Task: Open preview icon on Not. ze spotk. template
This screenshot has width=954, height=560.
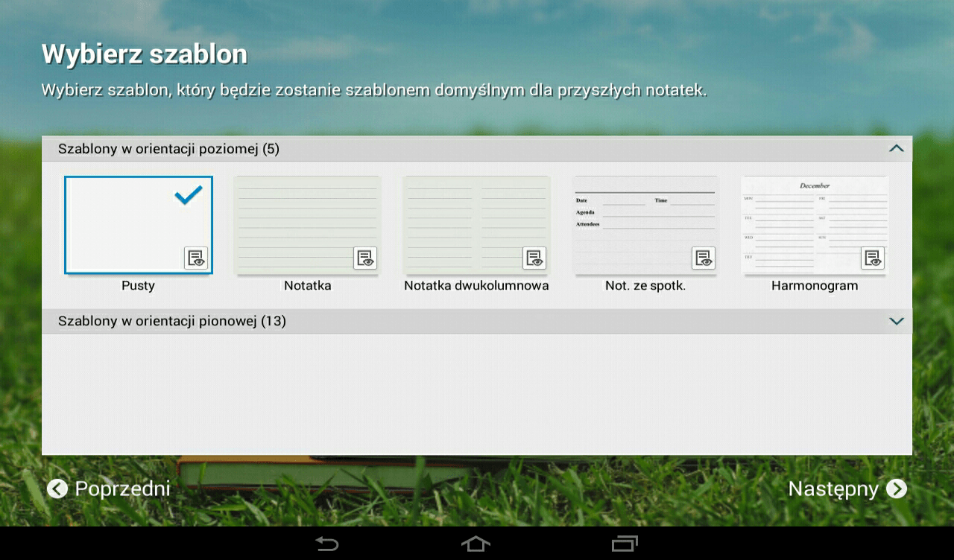Action: tap(704, 258)
